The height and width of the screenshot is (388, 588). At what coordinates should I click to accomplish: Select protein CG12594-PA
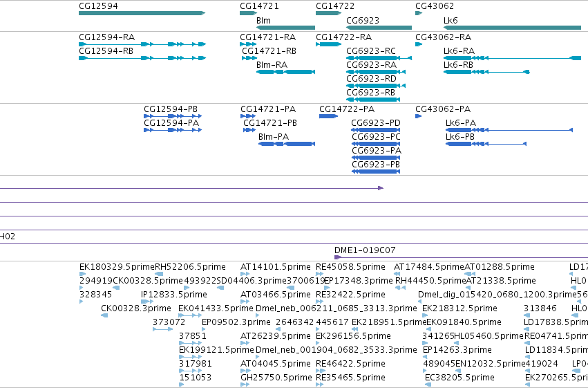point(173,130)
